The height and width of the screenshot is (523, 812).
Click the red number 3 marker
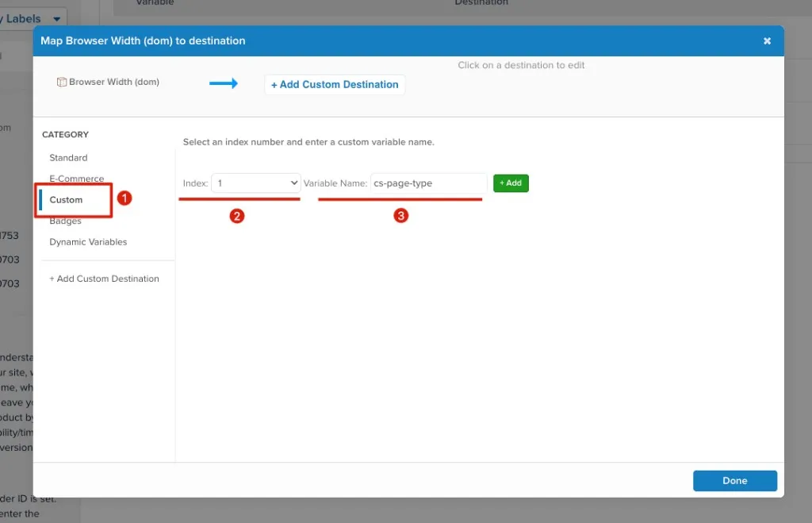401,216
